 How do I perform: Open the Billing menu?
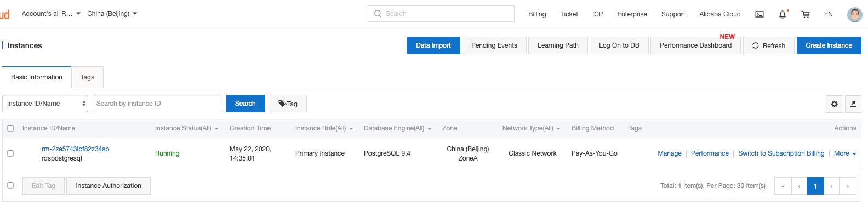point(537,14)
